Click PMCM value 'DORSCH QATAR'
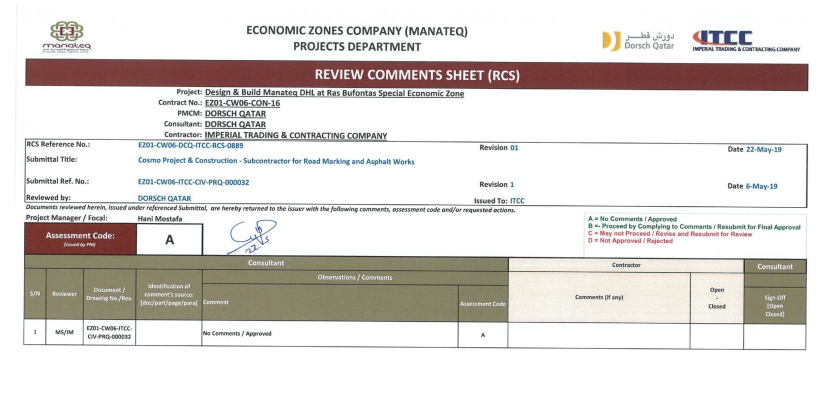The height and width of the screenshot is (414, 836). coord(235,114)
